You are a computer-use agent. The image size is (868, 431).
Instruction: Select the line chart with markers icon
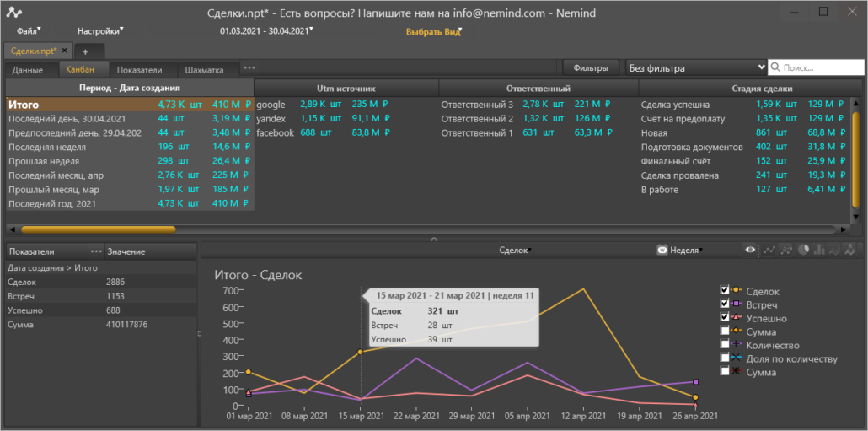click(x=785, y=250)
